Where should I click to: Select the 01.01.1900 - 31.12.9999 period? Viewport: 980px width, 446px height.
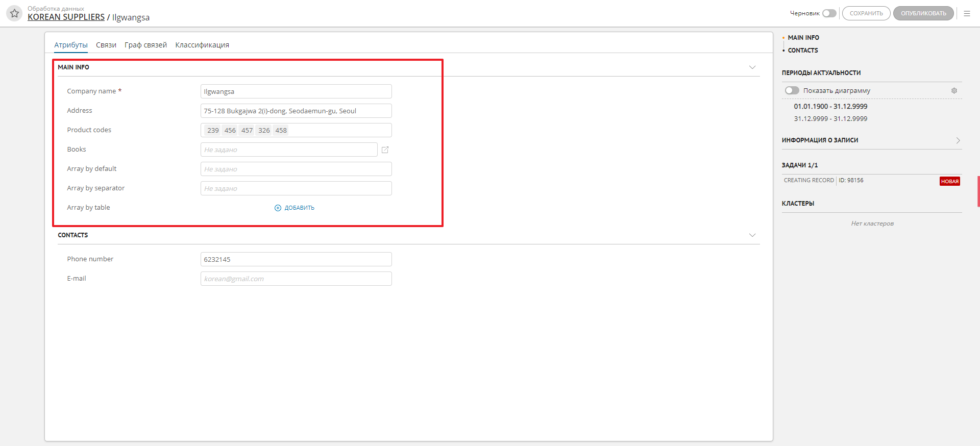click(x=830, y=107)
